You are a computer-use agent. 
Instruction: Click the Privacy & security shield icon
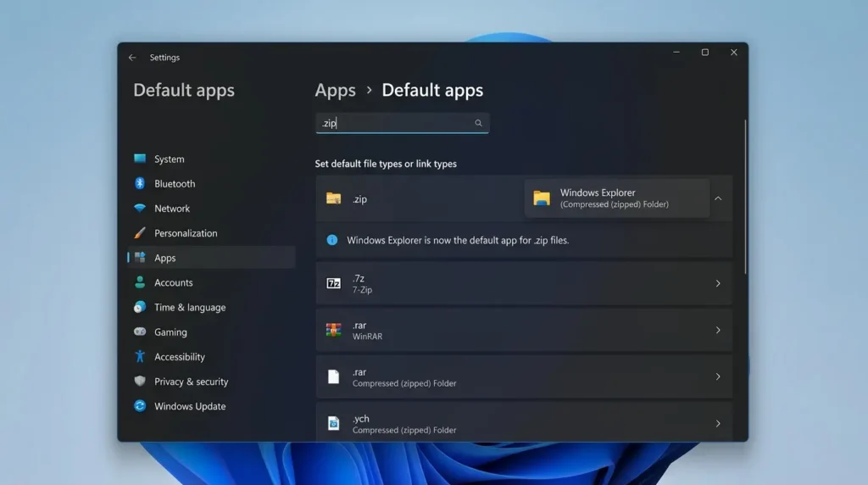140,381
